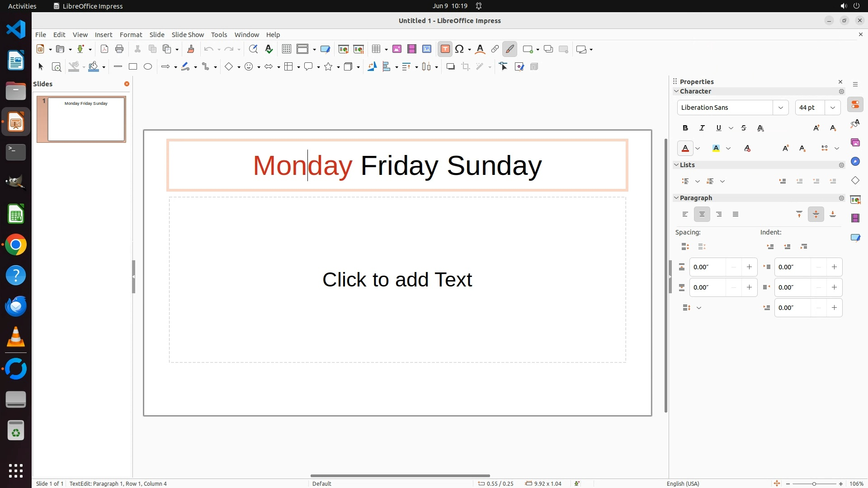Viewport: 868px width, 488px height.
Task: Open the font size dropdown
Action: 832,108
